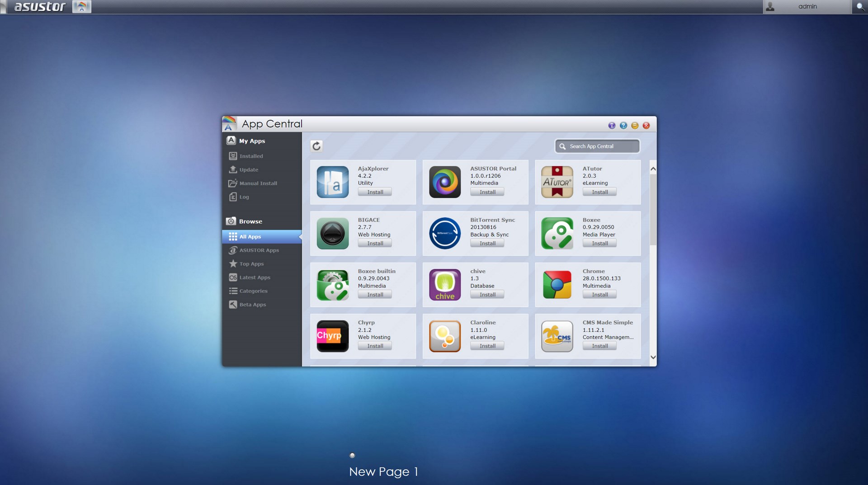Install ATutor
The width and height of the screenshot is (868, 485).
599,192
